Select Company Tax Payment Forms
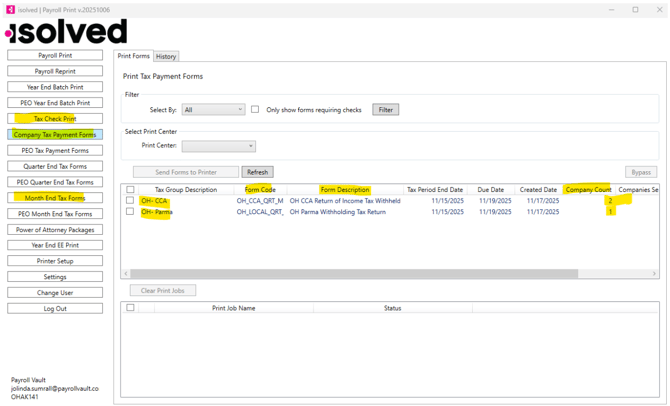The height and width of the screenshot is (406, 670). [55, 135]
